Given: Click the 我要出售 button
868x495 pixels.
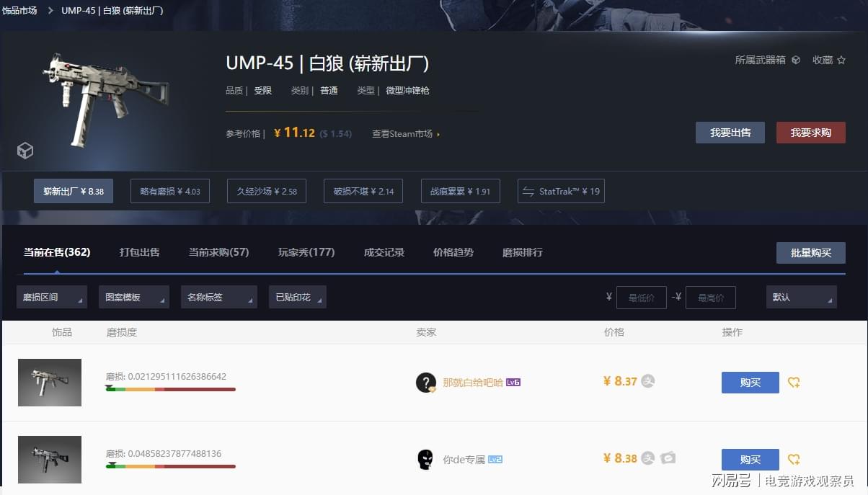Looking at the screenshot, I should tap(730, 133).
